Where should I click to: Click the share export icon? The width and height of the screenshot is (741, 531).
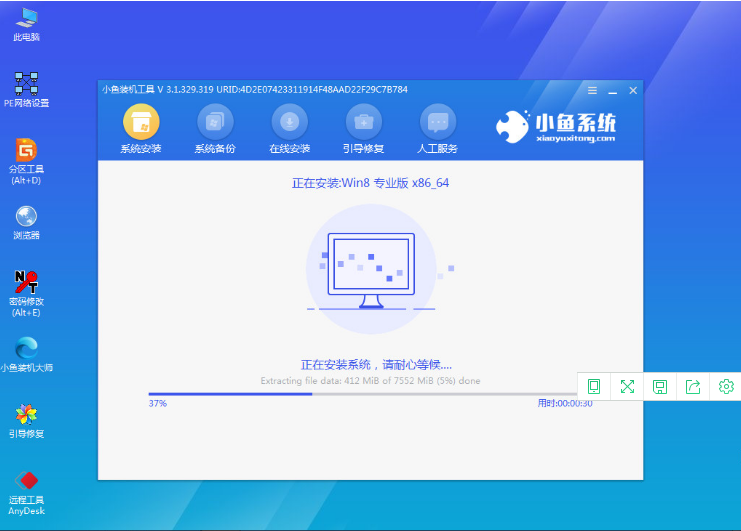coord(693,386)
